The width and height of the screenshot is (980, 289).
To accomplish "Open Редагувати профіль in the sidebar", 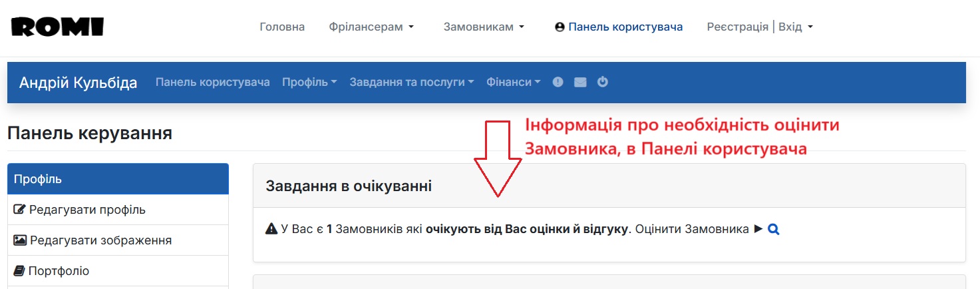I will 118,210.
